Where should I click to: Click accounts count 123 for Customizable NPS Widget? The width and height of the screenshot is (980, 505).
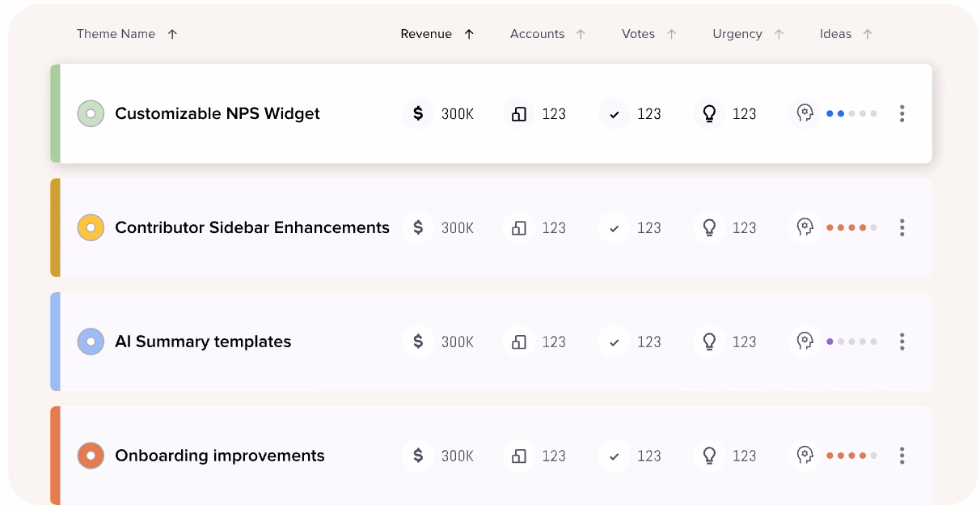tap(554, 114)
